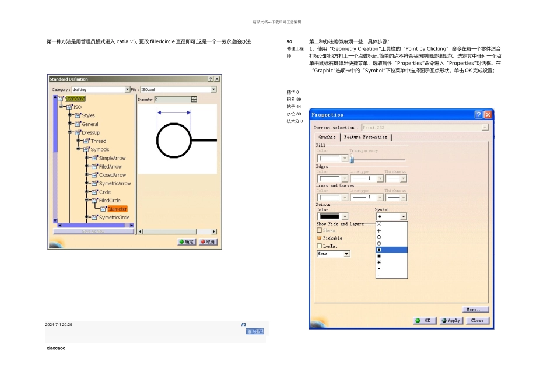Open the Fill color dropdown
Image resolution: width=554 pixels, height=392 pixels.
(344, 159)
